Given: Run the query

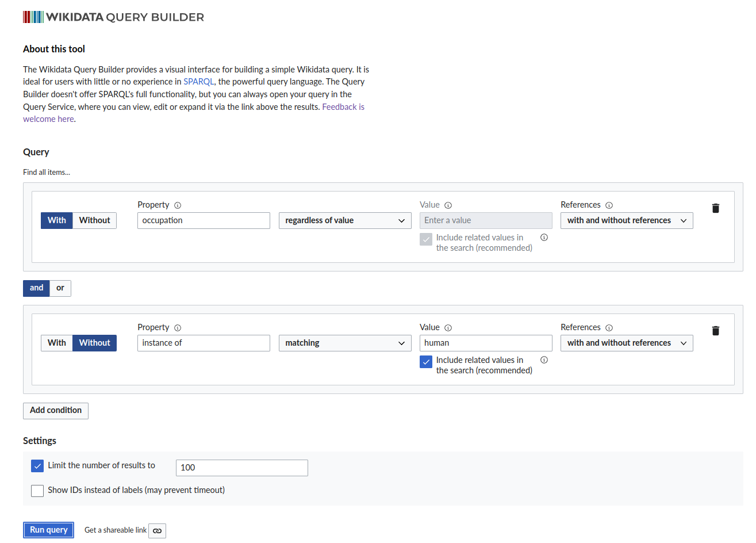Looking at the screenshot, I should (x=48, y=530).
